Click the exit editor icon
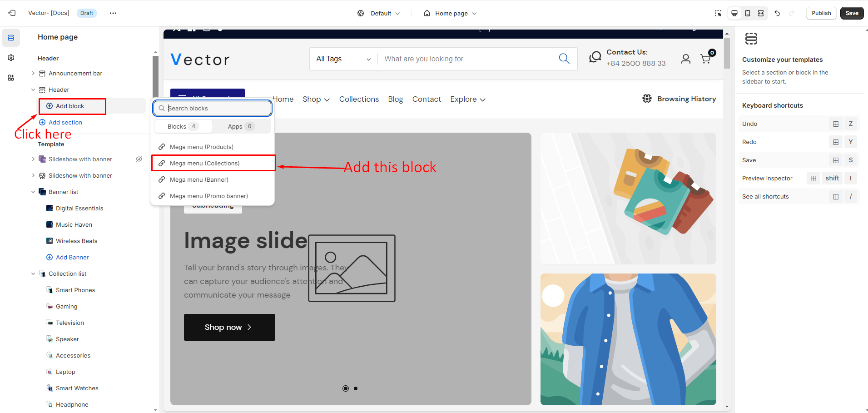The image size is (868, 413). (x=12, y=13)
